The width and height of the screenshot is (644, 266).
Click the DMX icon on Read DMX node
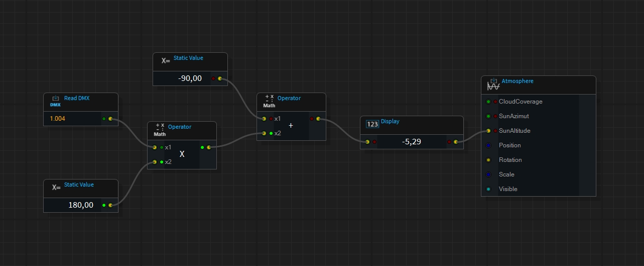pos(55,102)
